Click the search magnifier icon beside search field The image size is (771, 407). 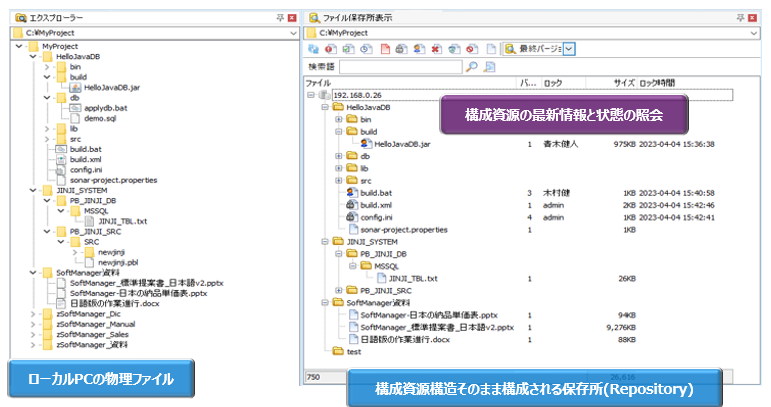click(474, 67)
